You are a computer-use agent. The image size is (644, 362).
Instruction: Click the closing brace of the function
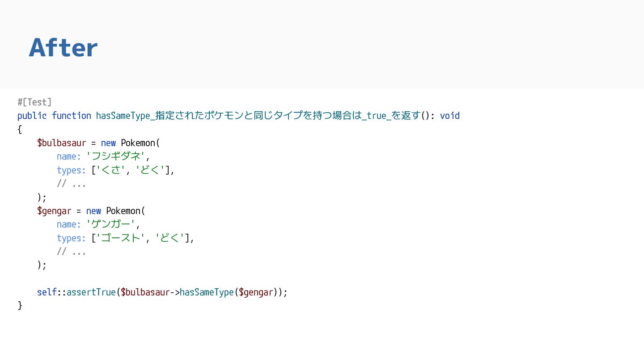click(x=20, y=306)
